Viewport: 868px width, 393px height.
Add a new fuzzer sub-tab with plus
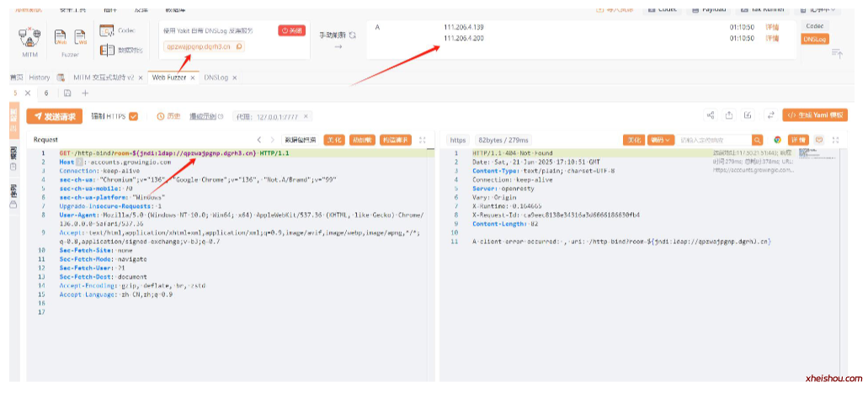85,93
